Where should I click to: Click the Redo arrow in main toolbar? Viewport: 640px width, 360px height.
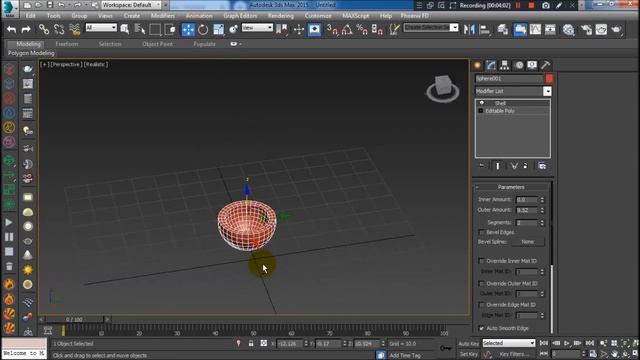(x=26, y=29)
